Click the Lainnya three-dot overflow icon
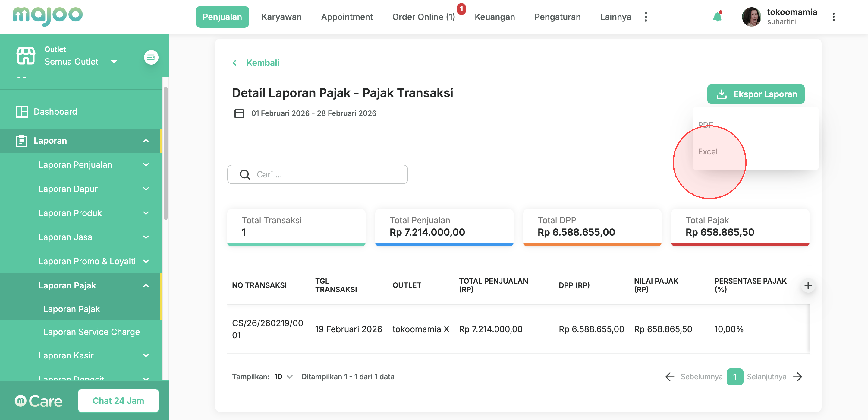The width and height of the screenshot is (868, 420). tap(646, 17)
